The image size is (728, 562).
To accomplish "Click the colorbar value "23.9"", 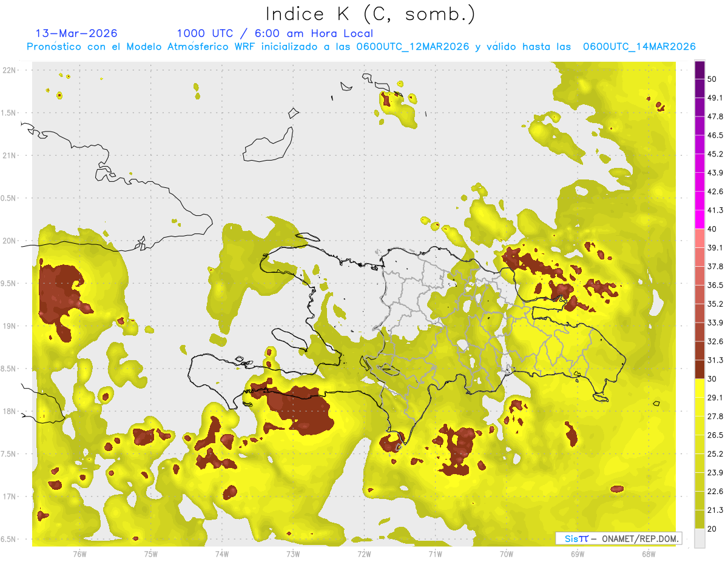I will coord(716,473).
